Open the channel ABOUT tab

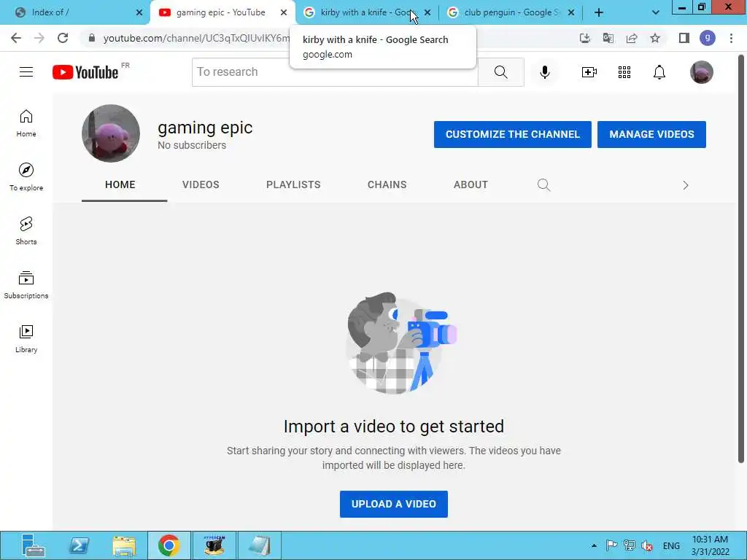[471, 184]
